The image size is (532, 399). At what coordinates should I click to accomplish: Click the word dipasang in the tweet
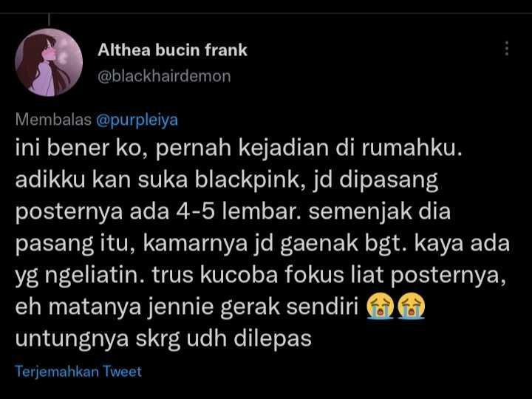[389, 180]
